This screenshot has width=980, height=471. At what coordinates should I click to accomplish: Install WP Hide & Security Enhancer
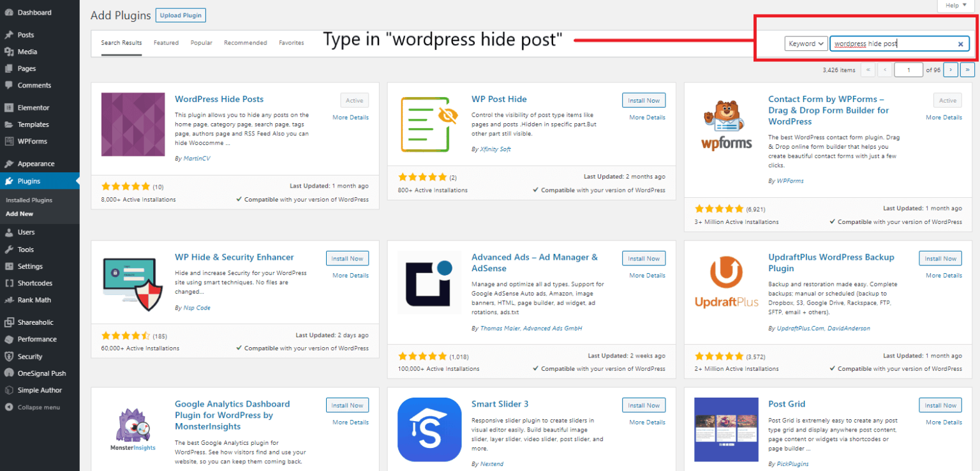348,258
